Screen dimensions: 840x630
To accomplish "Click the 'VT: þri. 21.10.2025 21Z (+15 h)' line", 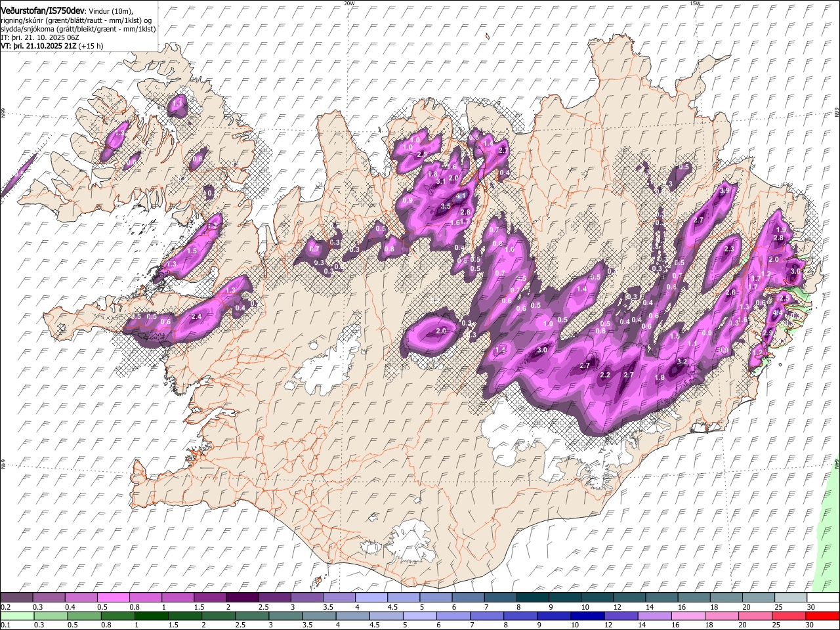I will pyautogui.click(x=52, y=46).
